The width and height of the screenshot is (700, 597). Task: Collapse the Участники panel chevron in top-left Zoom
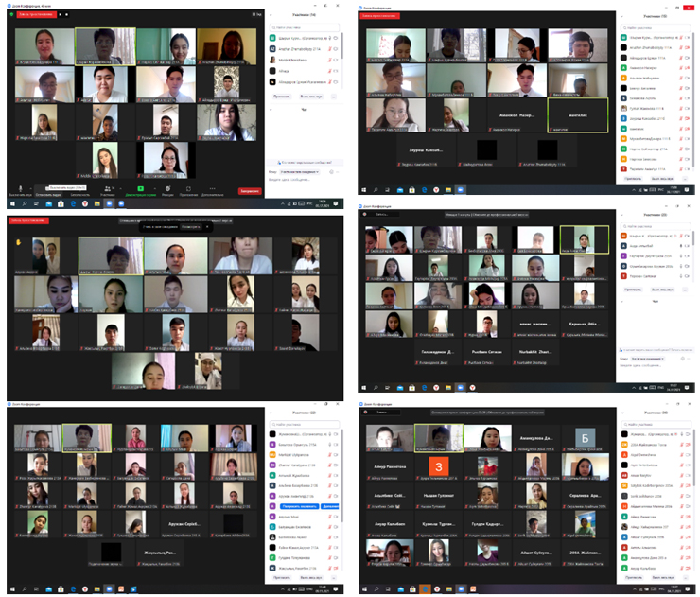coord(271,15)
